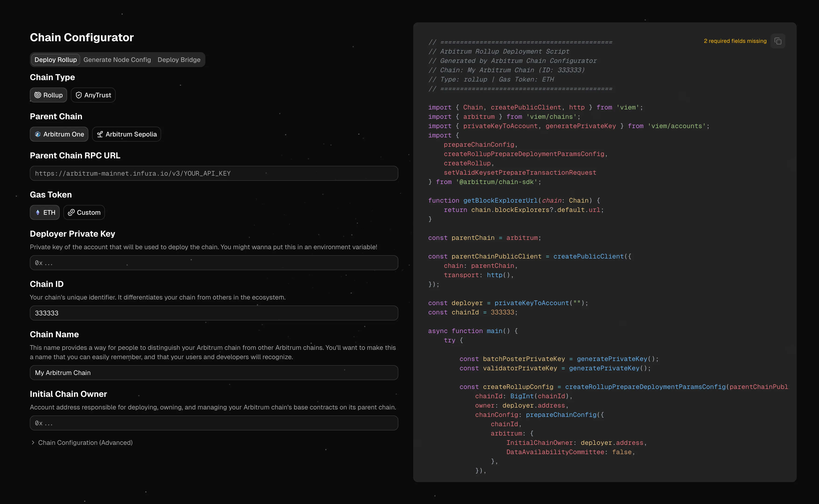
Task: Click the Rollup spiral icon
Action: click(38, 95)
